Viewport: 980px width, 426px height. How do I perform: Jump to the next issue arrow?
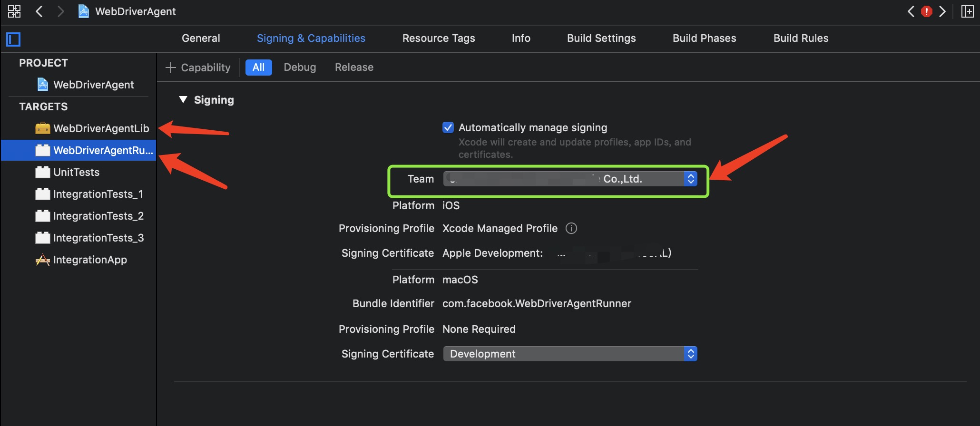942,11
